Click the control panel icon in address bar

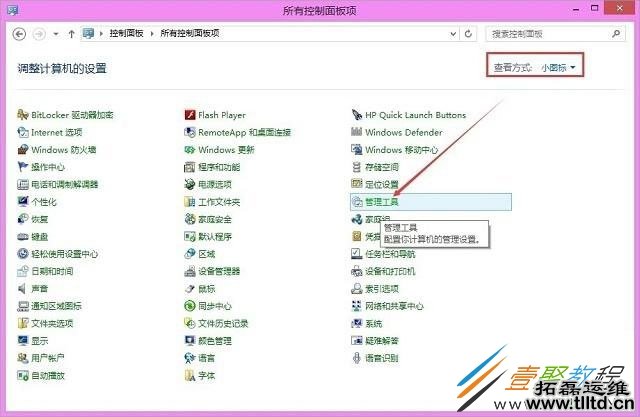tap(88, 33)
